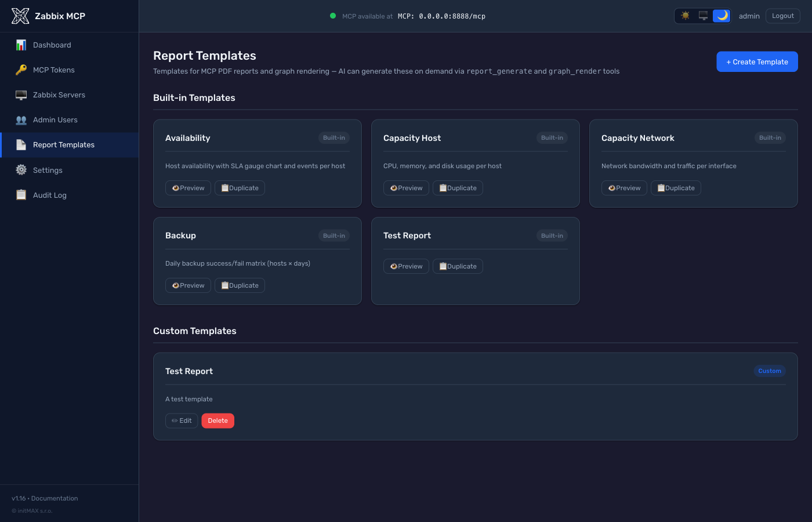This screenshot has width=812, height=522.
Task: Open Audit Log via its clipboard icon
Action: tap(21, 195)
